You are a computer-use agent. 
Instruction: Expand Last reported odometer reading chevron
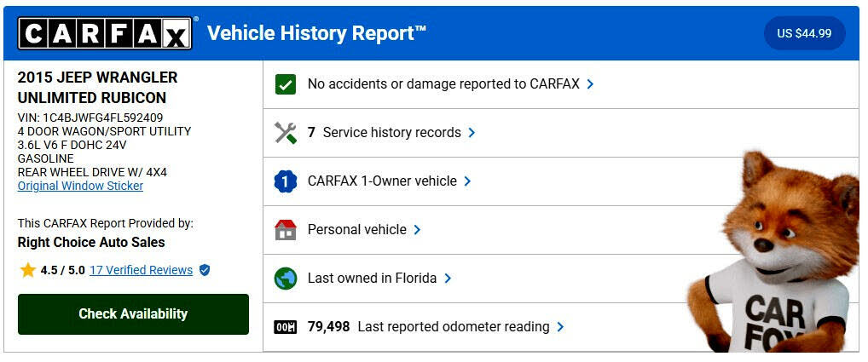(x=560, y=327)
